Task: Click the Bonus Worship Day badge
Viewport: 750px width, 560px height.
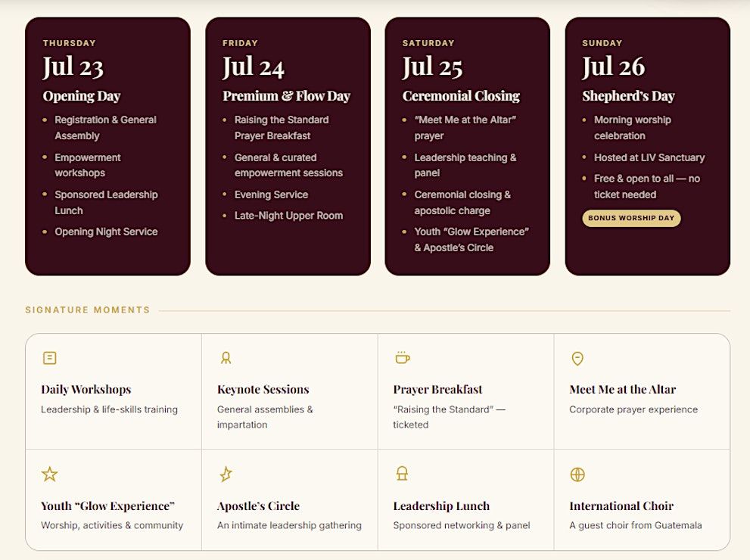Action: coord(631,218)
